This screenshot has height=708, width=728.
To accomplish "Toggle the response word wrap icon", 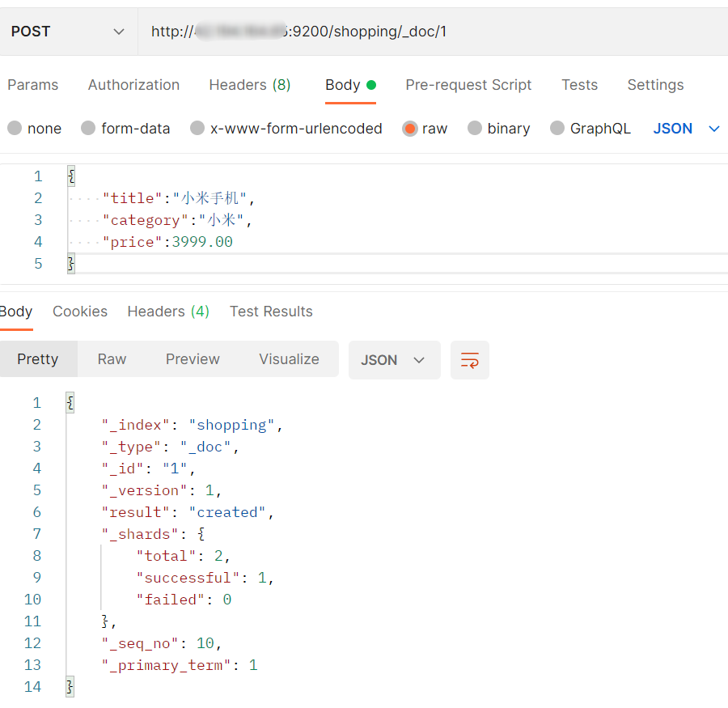I will pos(469,360).
